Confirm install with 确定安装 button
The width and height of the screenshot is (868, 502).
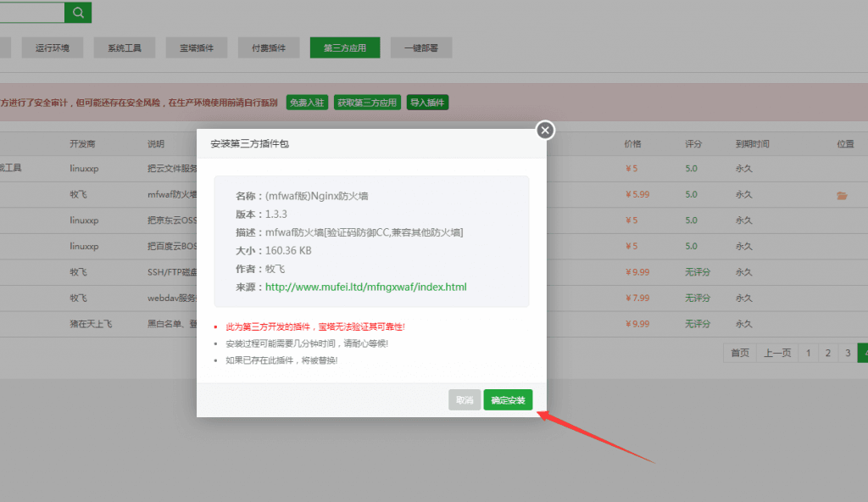pyautogui.click(x=508, y=400)
